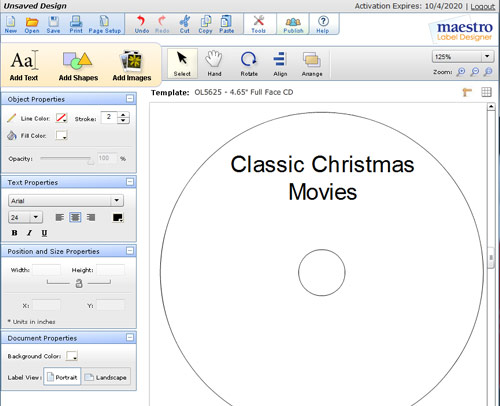This screenshot has width=500, height=406.
Task: Zoom in with plus magnifier icon
Action: click(461, 72)
